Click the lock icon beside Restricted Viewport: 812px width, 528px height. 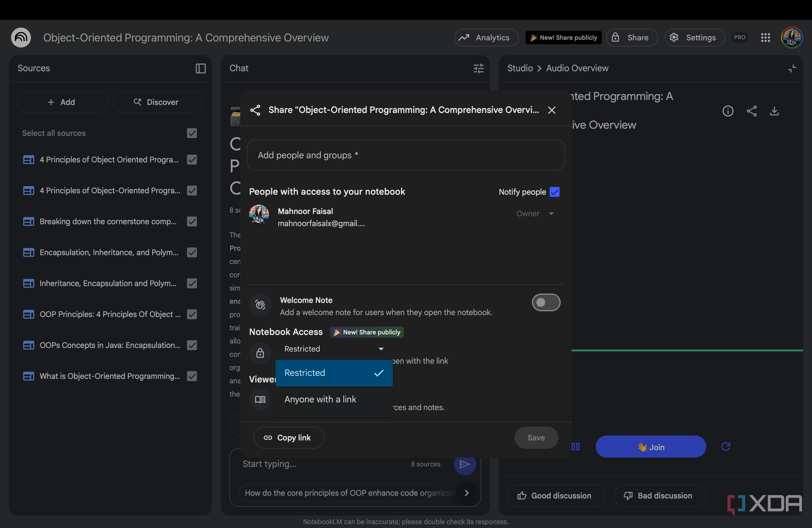(x=260, y=353)
